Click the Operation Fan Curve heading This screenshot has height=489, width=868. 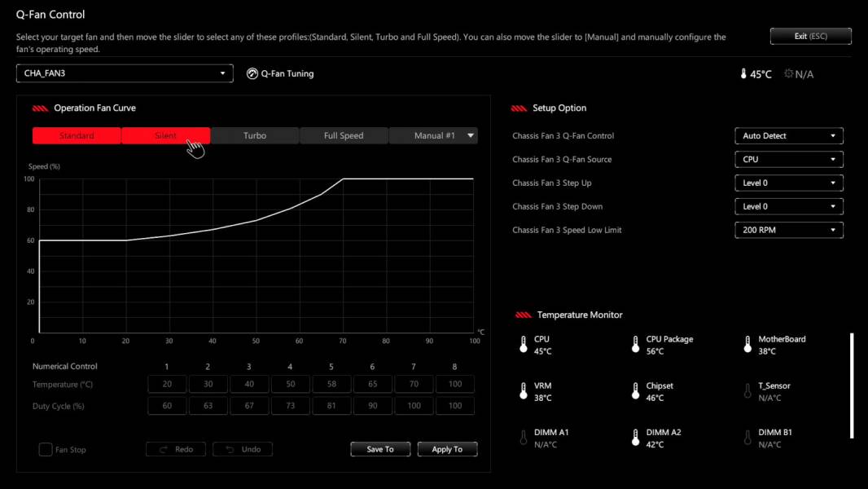pyautogui.click(x=94, y=108)
